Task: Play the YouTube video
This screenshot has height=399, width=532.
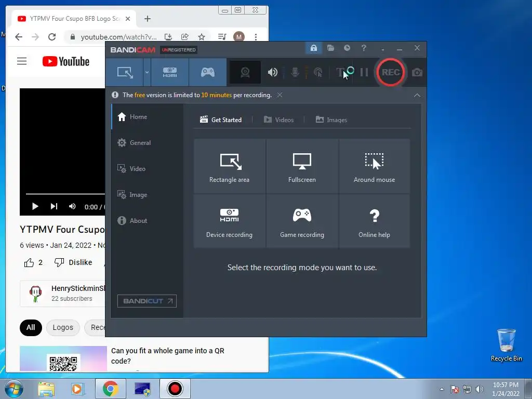Action: point(35,206)
